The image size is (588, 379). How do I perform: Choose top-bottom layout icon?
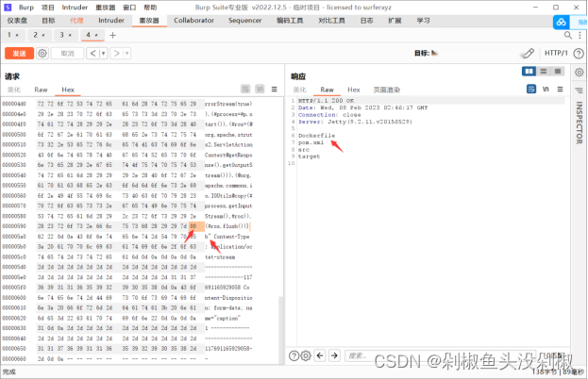tap(543, 71)
